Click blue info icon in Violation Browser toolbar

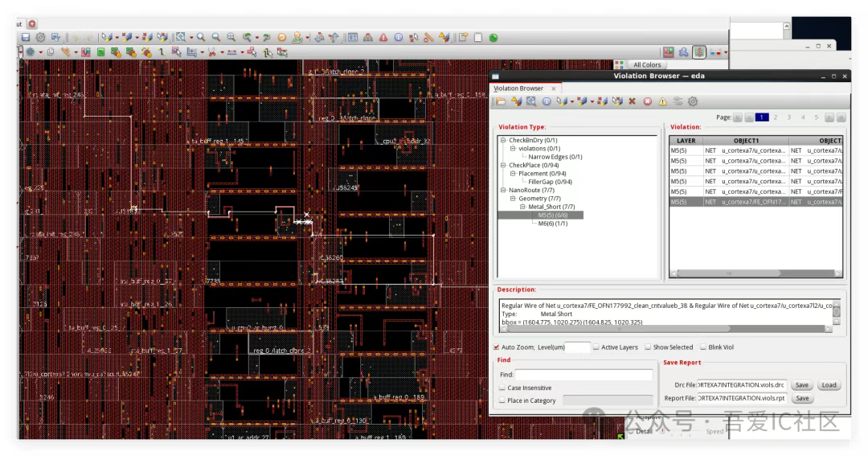547,101
